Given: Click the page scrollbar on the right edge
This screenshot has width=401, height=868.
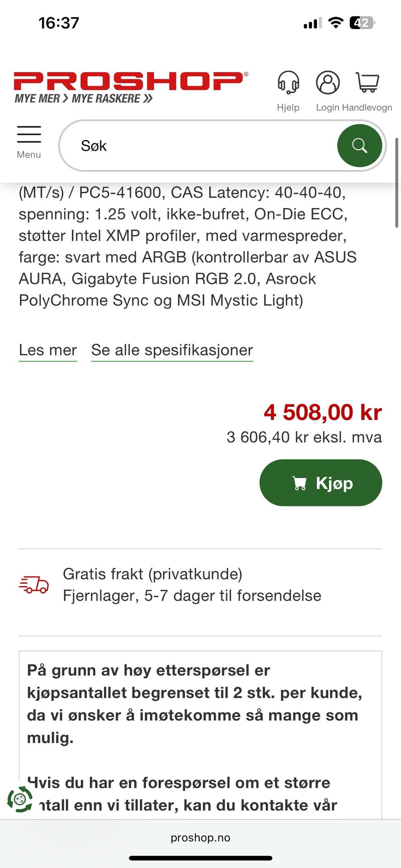Looking at the screenshot, I should (396, 183).
